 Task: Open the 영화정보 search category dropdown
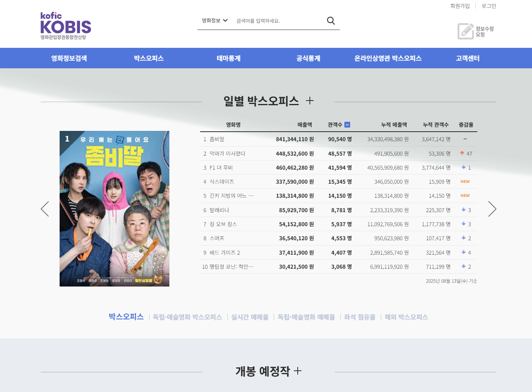coord(215,20)
